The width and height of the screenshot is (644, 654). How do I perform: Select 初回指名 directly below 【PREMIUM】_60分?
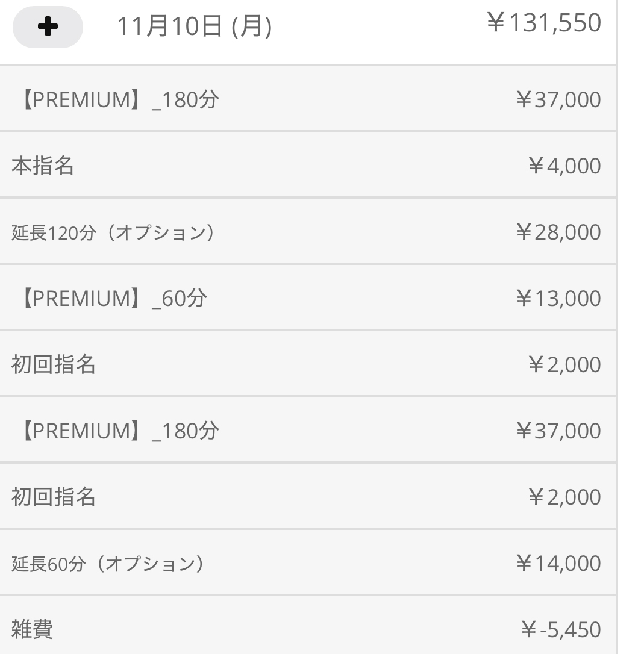tap(54, 365)
